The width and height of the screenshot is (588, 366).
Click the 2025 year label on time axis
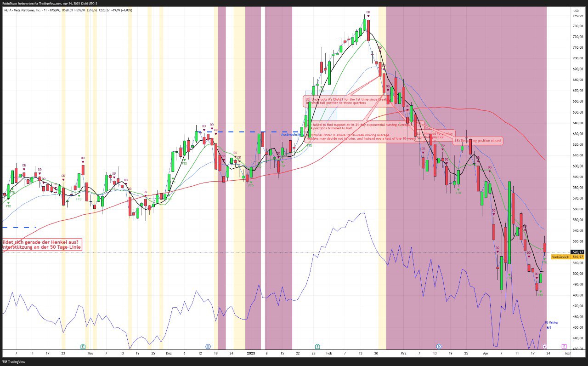coord(251,353)
